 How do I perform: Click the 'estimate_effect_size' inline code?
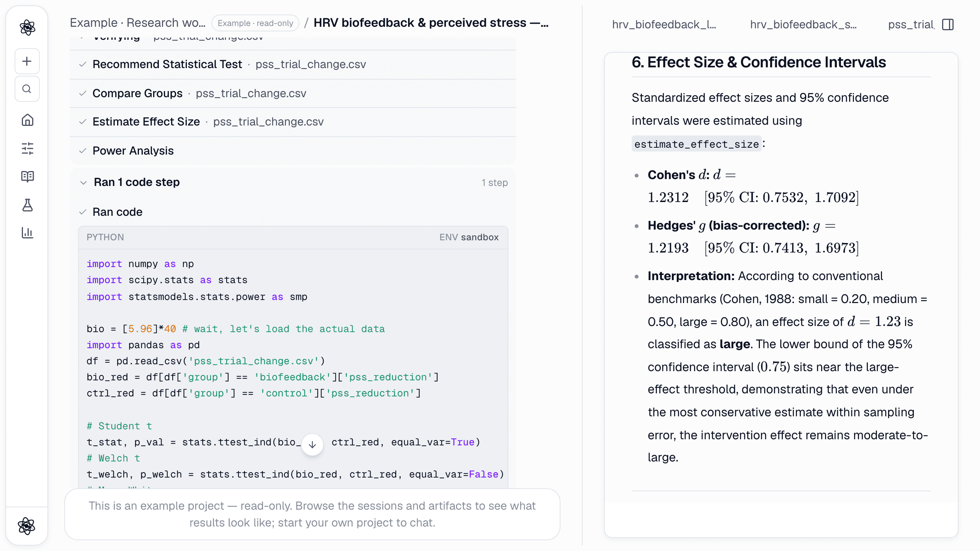point(696,144)
